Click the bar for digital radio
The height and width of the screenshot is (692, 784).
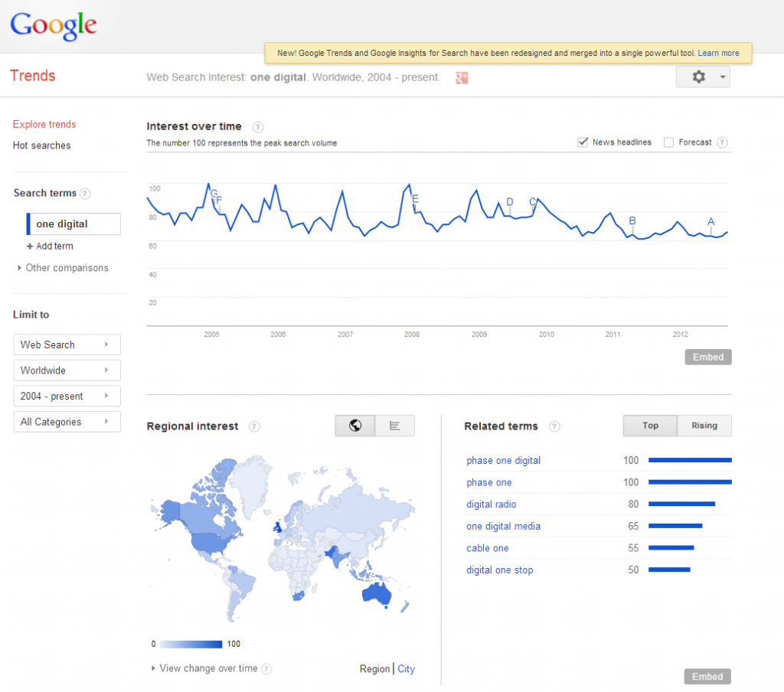[681, 504]
